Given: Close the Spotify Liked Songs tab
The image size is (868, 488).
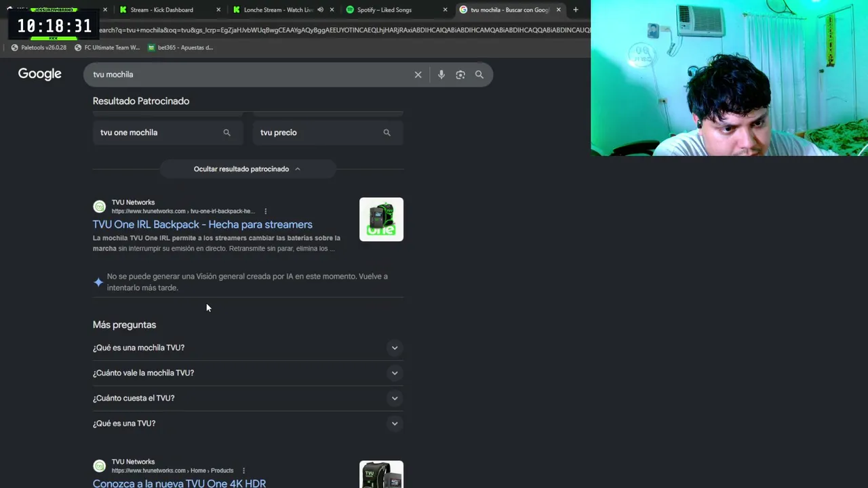Looking at the screenshot, I should 445,10.
